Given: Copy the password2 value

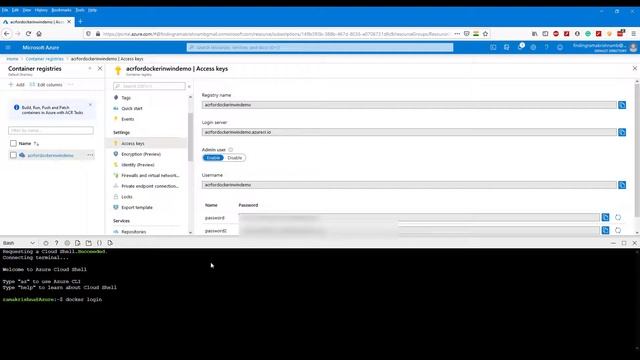Looking at the screenshot, I should click(605, 231).
